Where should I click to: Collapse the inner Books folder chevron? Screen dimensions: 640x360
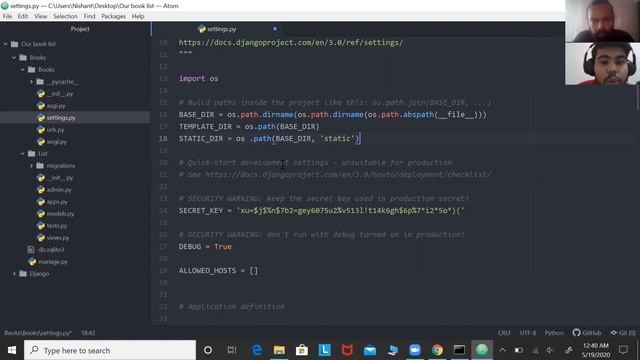[23, 70]
